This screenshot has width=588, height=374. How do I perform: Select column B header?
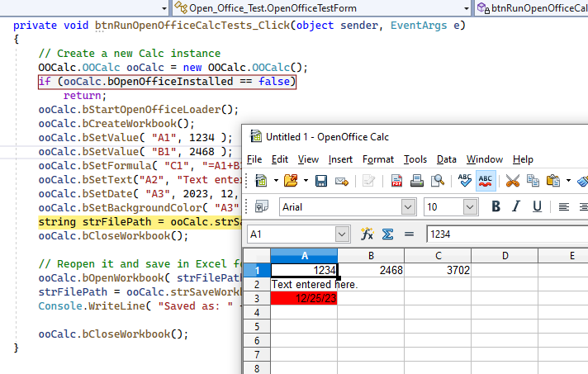point(371,256)
